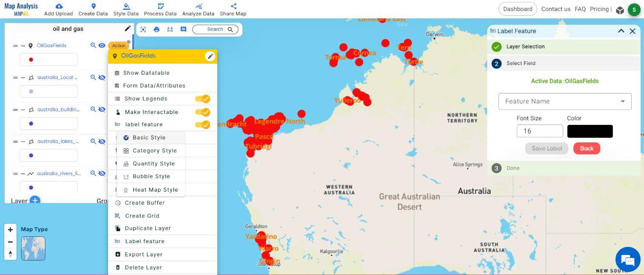Screen dimensions: 644x275
Task: Collapse the Label Feature panel chevron
Action: point(621,31)
